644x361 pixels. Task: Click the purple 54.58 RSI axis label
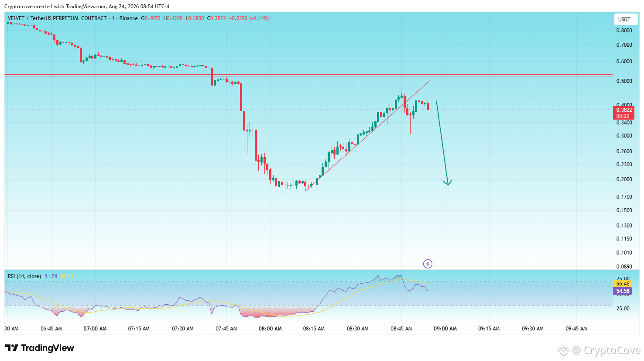pyautogui.click(x=623, y=291)
